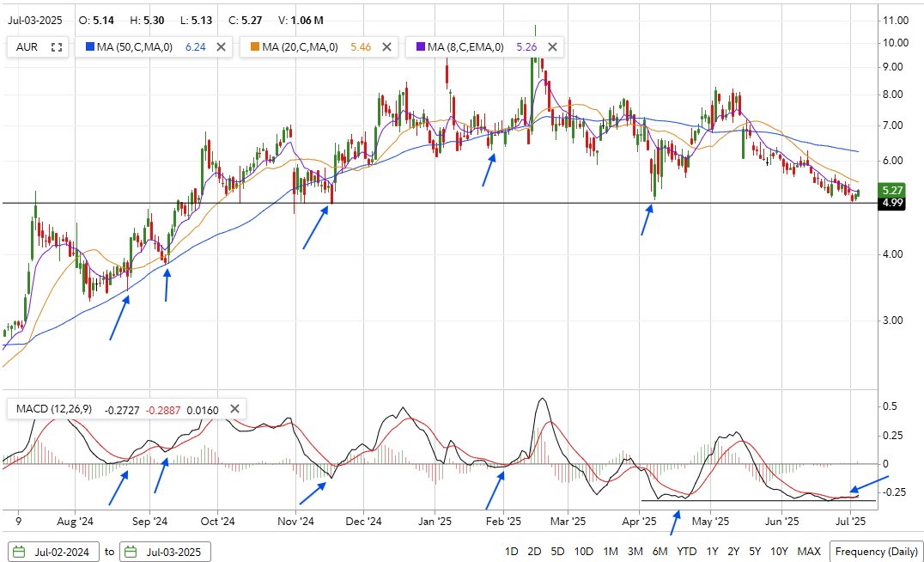Click the L: 5.13 low readout

tap(197, 20)
